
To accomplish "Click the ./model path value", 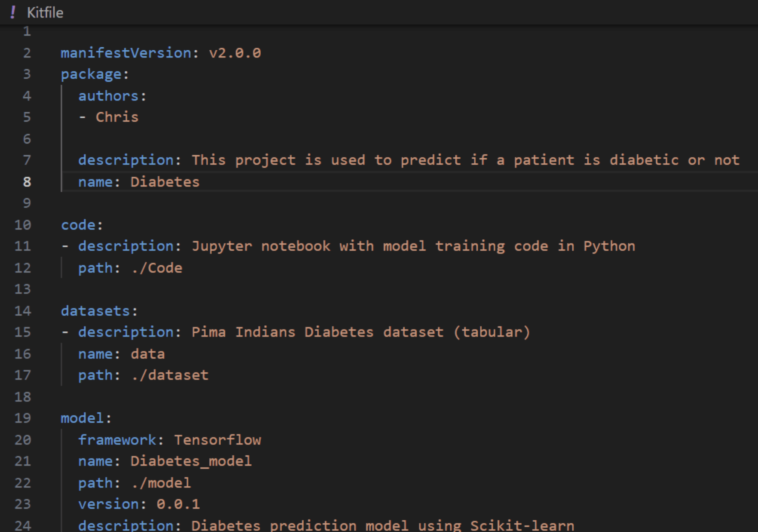I will [161, 483].
